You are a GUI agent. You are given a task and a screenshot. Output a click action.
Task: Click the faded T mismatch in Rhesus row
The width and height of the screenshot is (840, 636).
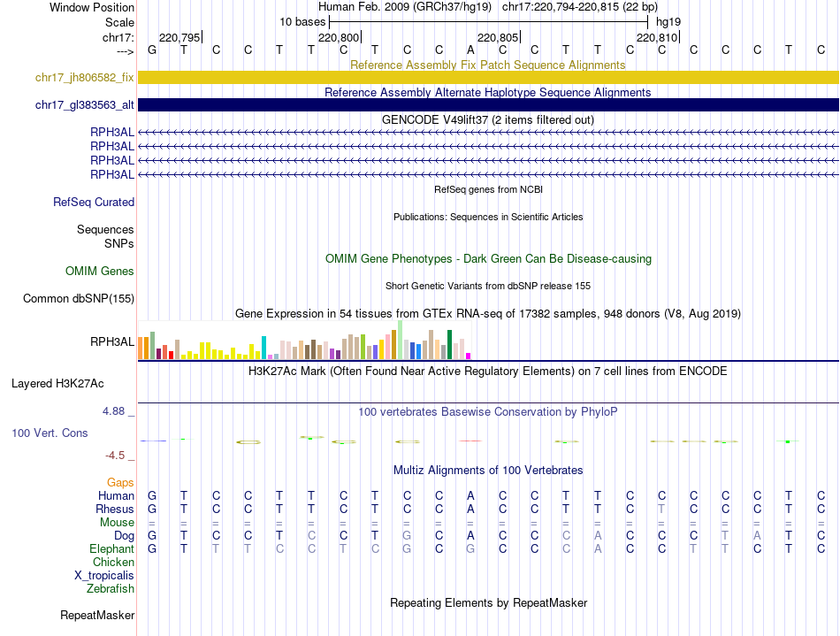[x=661, y=509]
